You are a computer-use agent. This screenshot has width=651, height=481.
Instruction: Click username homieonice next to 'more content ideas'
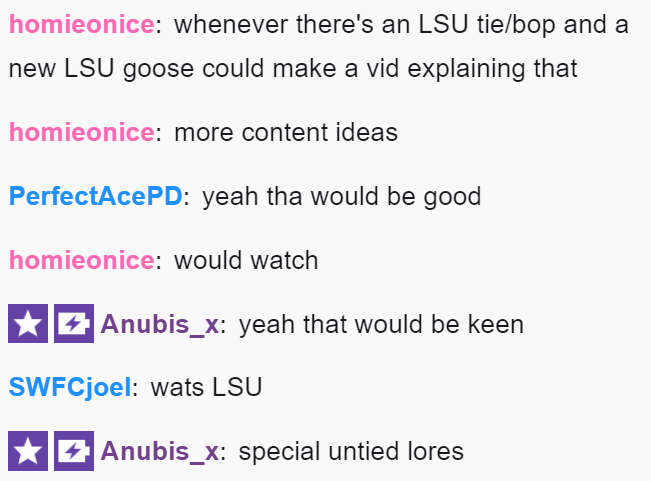[82, 132]
